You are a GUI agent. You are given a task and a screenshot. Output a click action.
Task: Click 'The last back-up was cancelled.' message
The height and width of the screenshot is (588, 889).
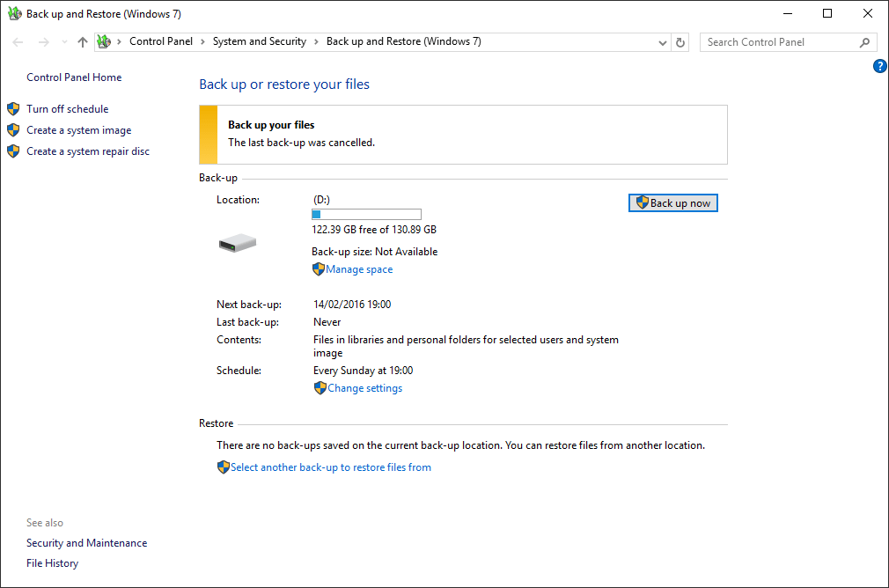coord(302,143)
